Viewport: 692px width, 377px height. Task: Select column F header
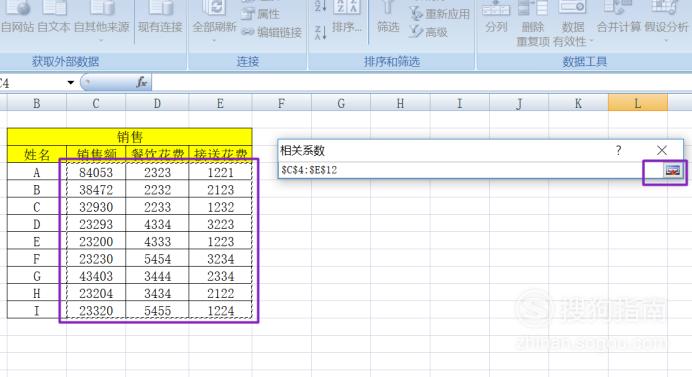click(282, 103)
